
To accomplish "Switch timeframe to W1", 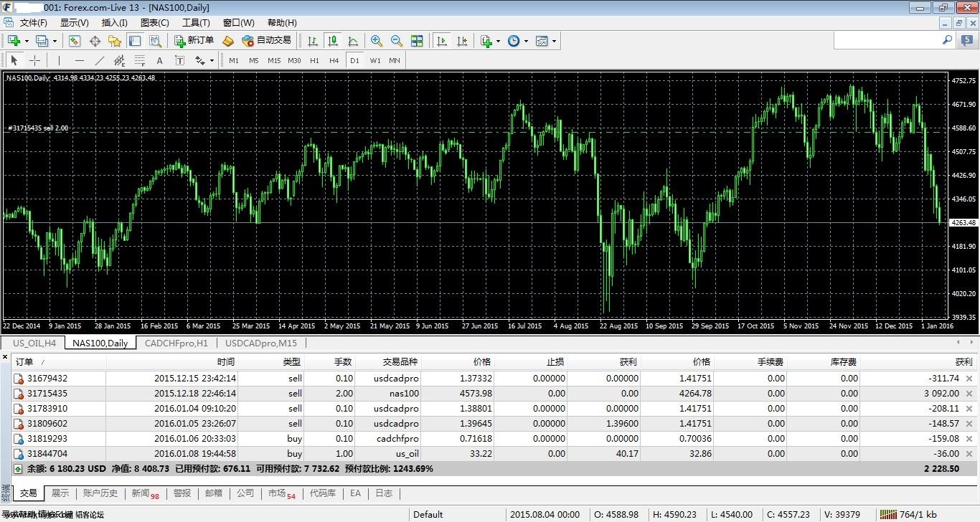I will tap(375, 60).
